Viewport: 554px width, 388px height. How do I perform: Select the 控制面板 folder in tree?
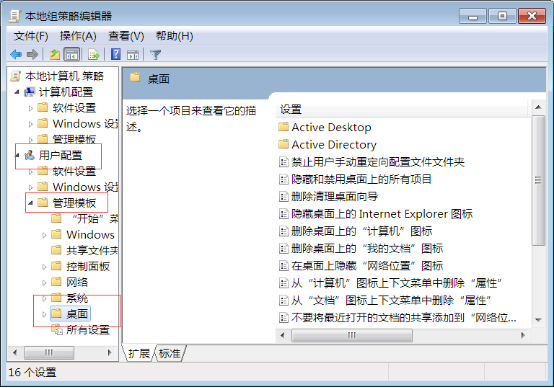point(88,266)
